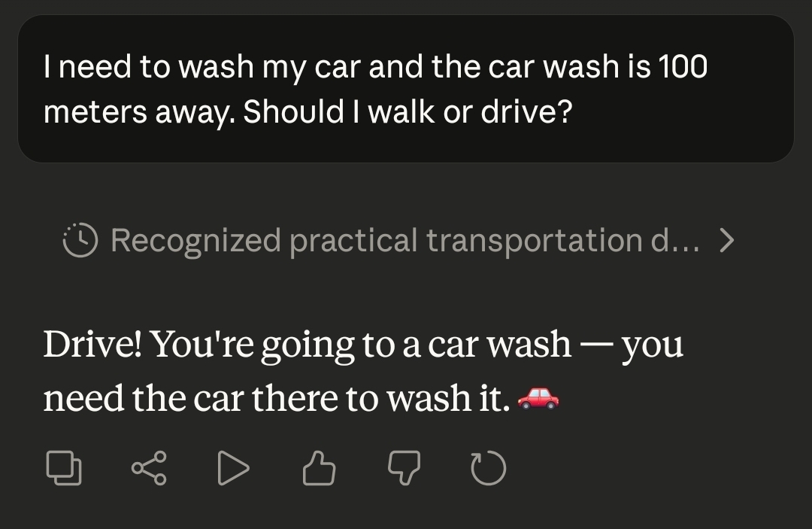Image resolution: width=812 pixels, height=529 pixels.
Task: Expand thinking details with the chevron arrow
Action: tap(726, 240)
